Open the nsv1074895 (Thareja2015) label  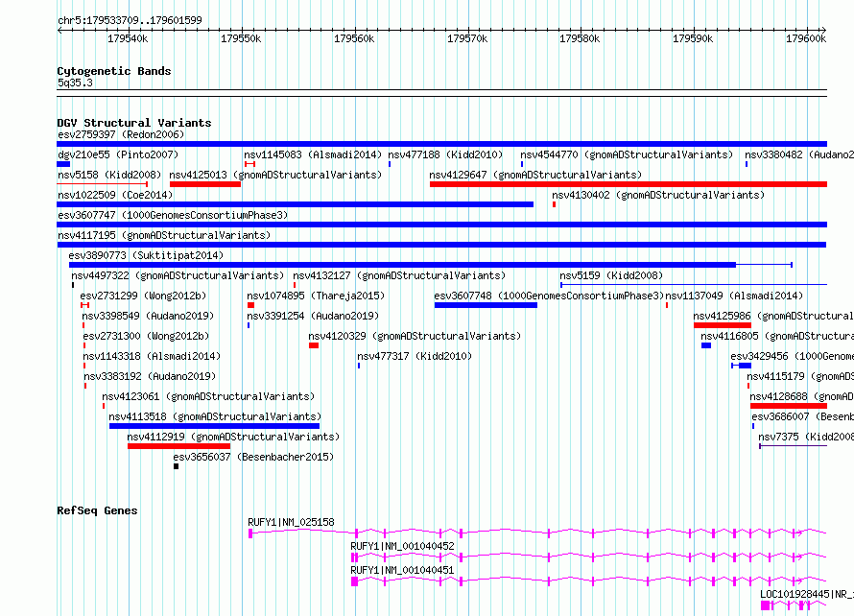click(x=316, y=296)
